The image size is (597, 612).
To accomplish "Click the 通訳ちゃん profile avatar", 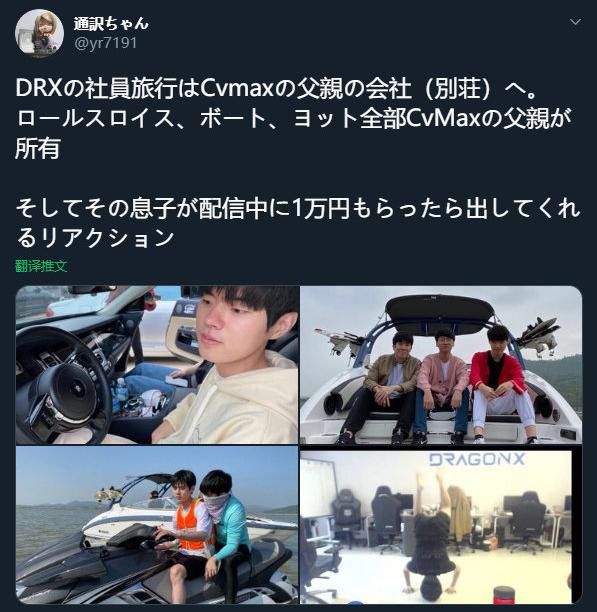I will [x=39, y=34].
